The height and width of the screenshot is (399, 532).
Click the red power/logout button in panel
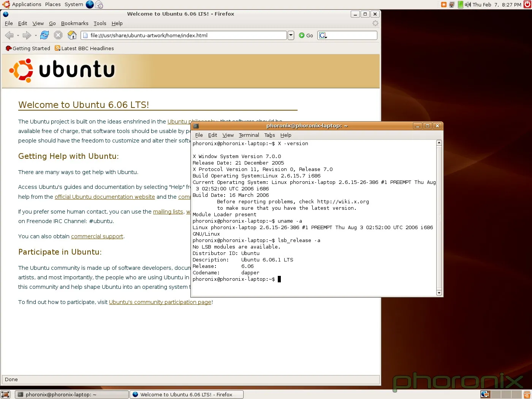point(527,5)
